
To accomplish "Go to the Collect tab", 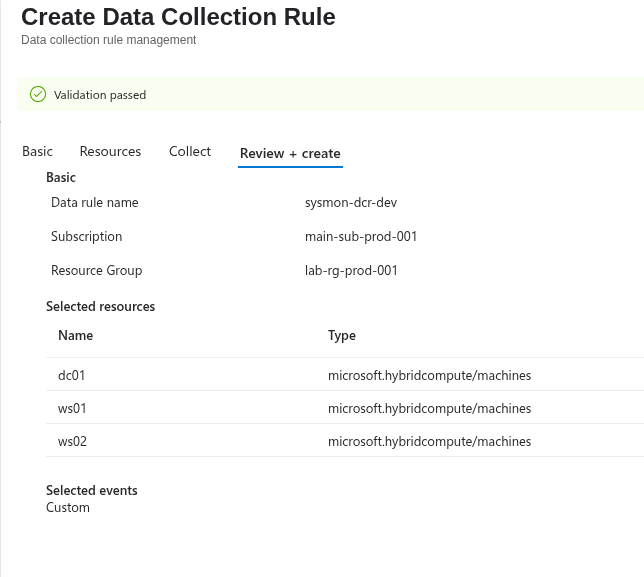I will (190, 151).
